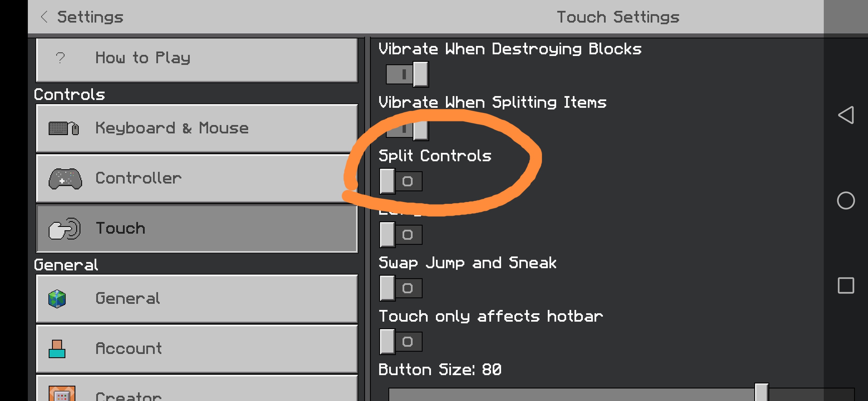The width and height of the screenshot is (868, 401).
Task: Disable Vibrate When Destroying Blocks toggle
Action: tap(407, 74)
